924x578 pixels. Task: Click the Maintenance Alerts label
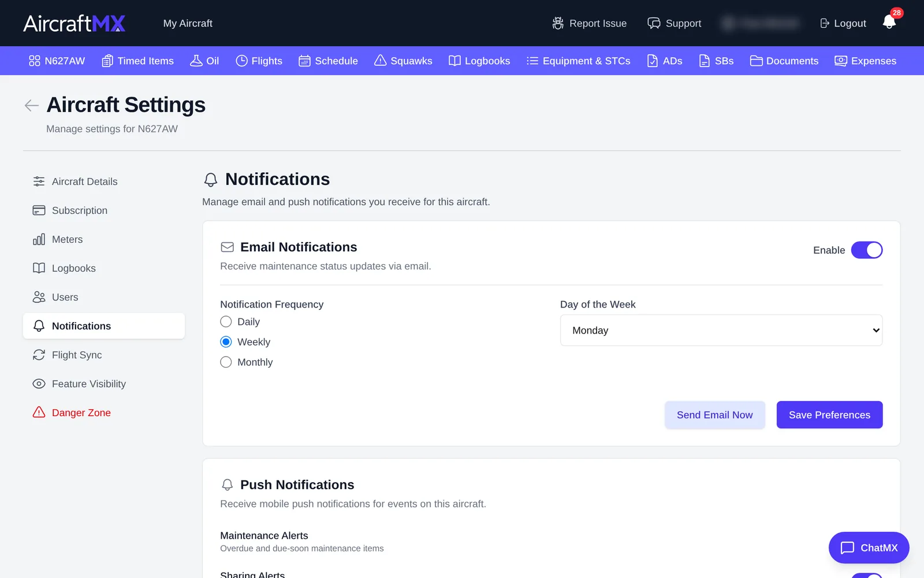(x=264, y=536)
